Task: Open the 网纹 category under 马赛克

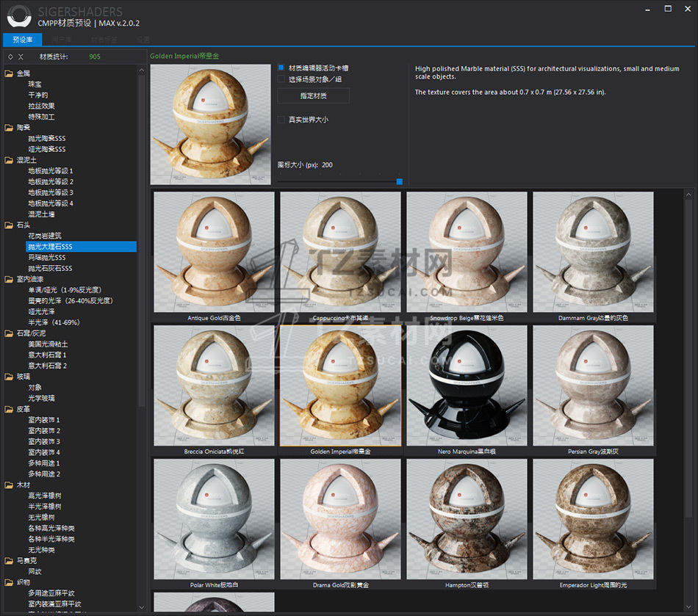Action: [x=35, y=571]
